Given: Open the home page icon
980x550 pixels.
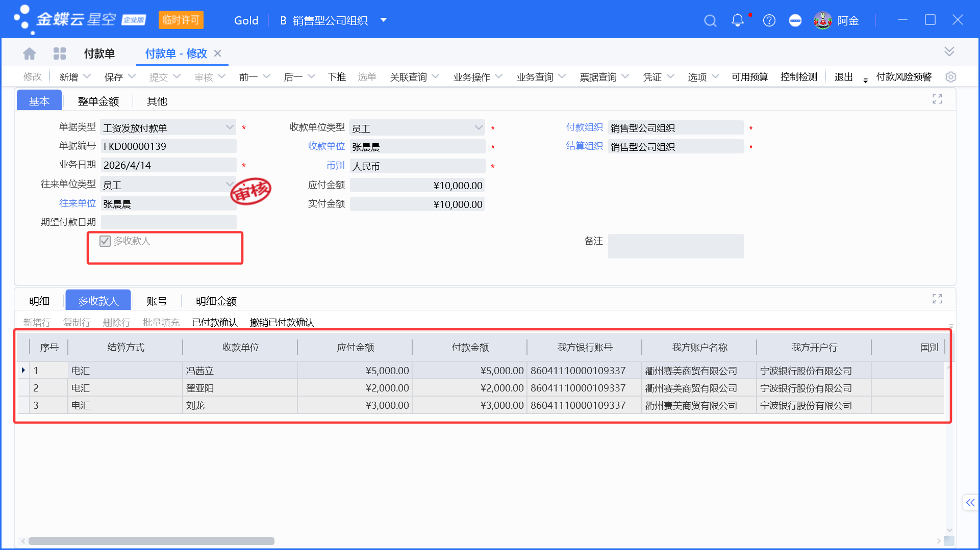Looking at the screenshot, I should coord(30,54).
